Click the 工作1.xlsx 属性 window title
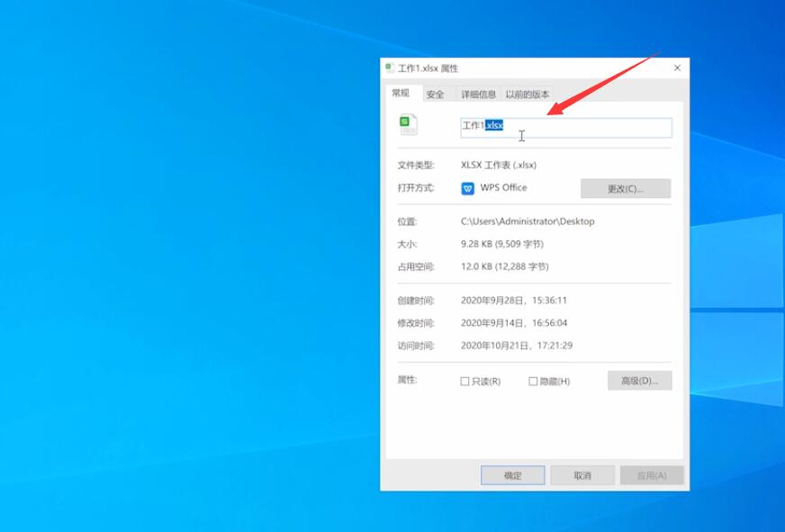Image resolution: width=785 pixels, height=532 pixels. [428, 68]
